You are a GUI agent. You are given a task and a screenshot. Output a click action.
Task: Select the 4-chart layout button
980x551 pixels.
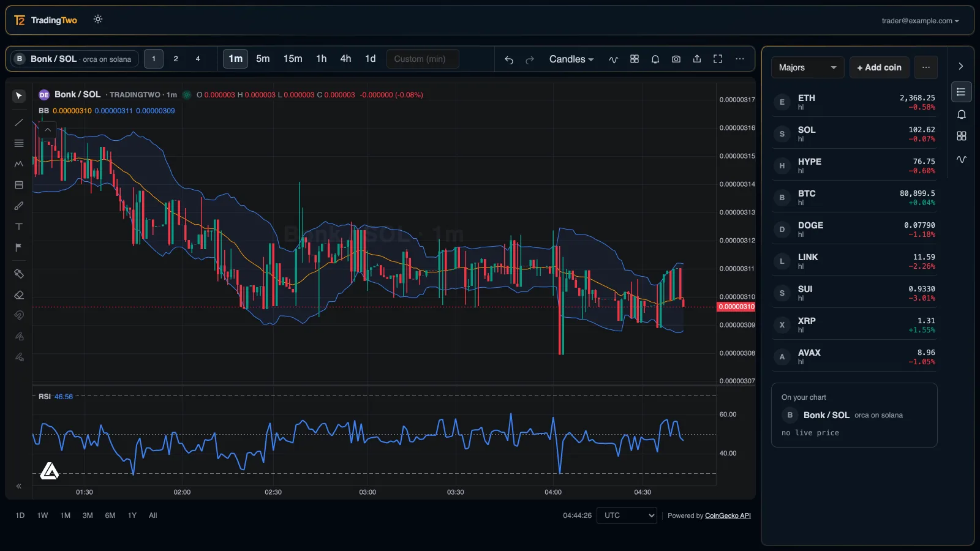point(198,59)
